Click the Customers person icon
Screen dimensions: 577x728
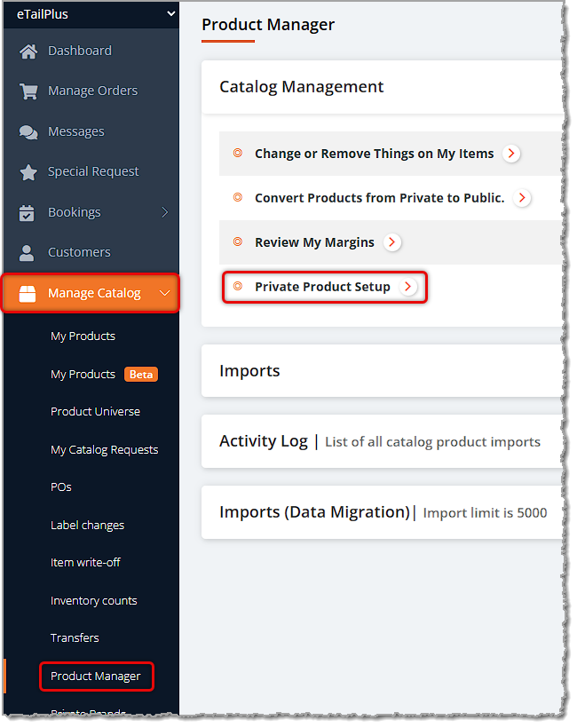pos(27,253)
